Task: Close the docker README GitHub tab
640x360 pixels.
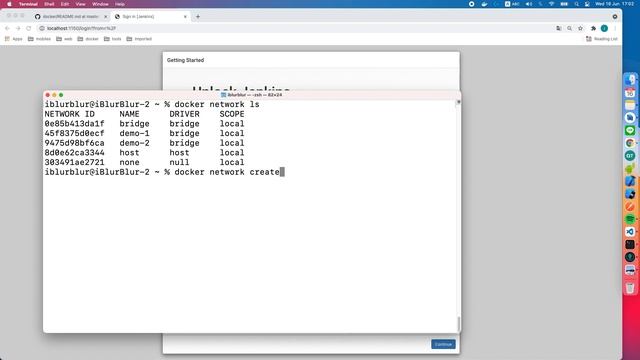Action: click(106, 17)
